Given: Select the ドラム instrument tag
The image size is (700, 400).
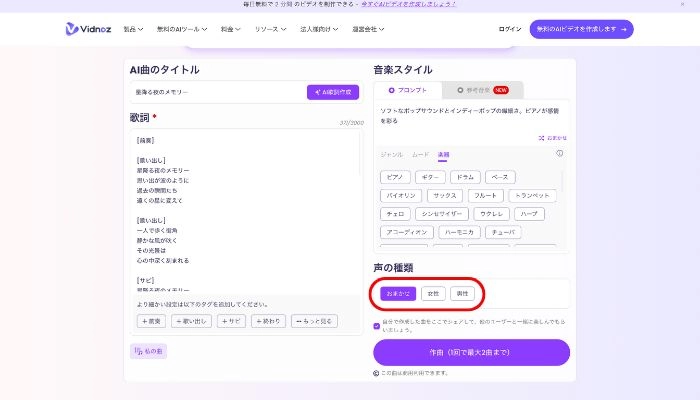Looking at the screenshot, I should [x=465, y=177].
